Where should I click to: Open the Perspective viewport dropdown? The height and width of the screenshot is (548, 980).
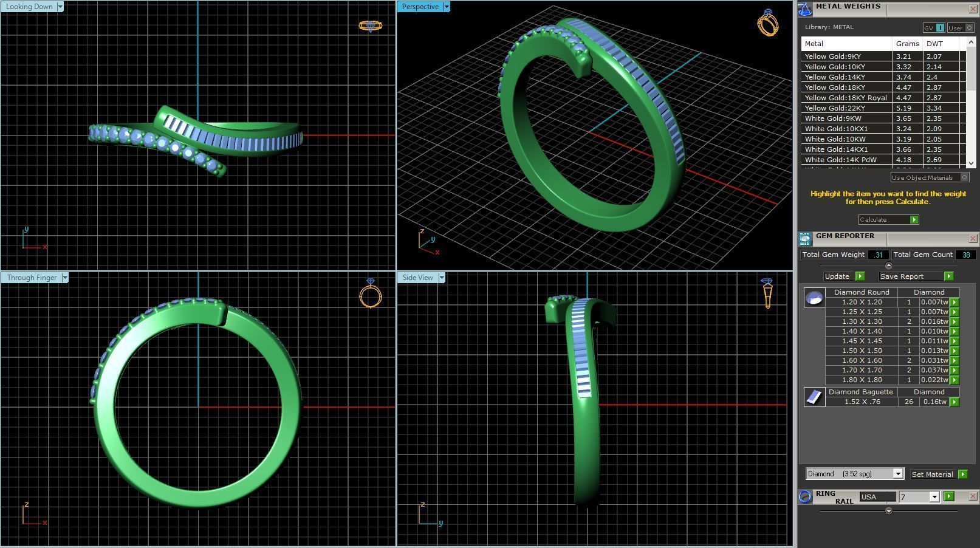tap(447, 7)
